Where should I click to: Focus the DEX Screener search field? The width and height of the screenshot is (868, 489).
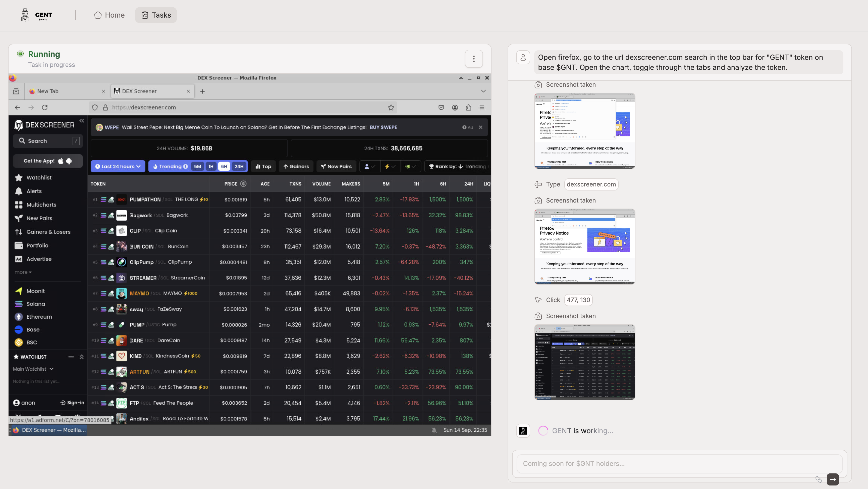[x=47, y=141]
